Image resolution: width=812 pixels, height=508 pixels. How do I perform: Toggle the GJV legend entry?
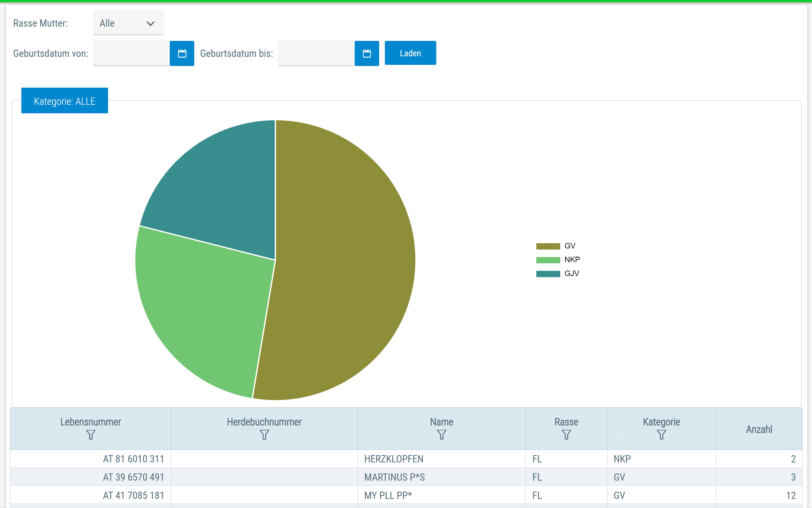(x=558, y=273)
